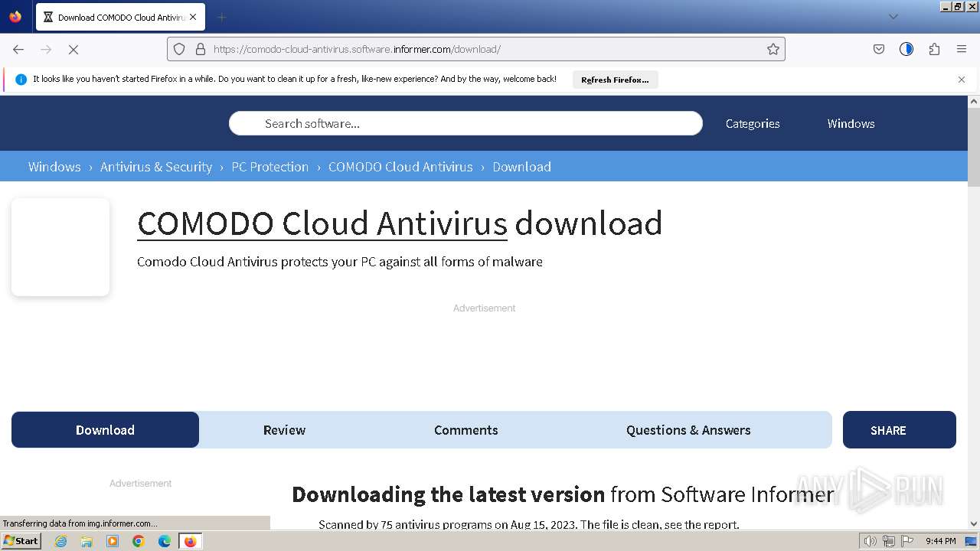This screenshot has height=551, width=980.
Task: Click the volume speaker tray icon
Action: coord(871,541)
